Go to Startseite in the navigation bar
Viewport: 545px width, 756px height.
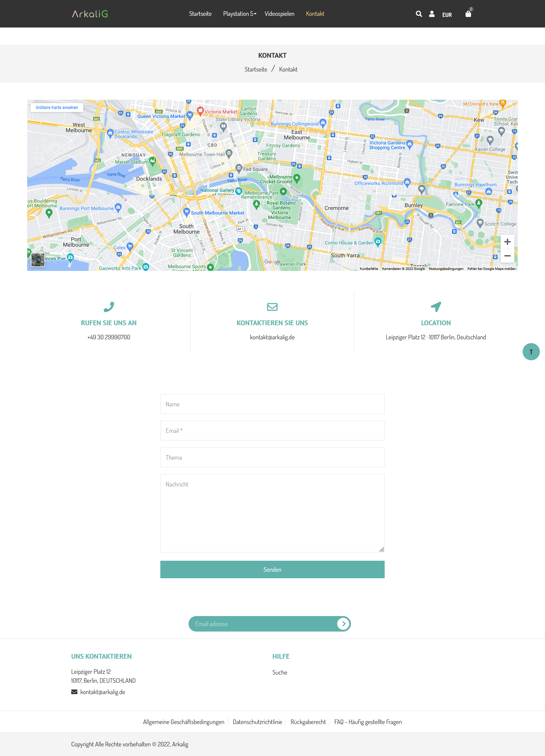(x=200, y=14)
